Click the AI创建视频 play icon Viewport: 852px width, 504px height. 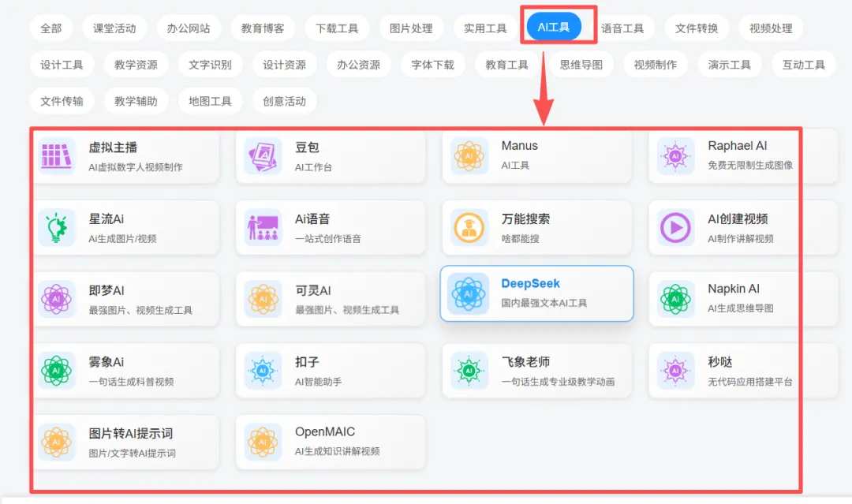(675, 228)
